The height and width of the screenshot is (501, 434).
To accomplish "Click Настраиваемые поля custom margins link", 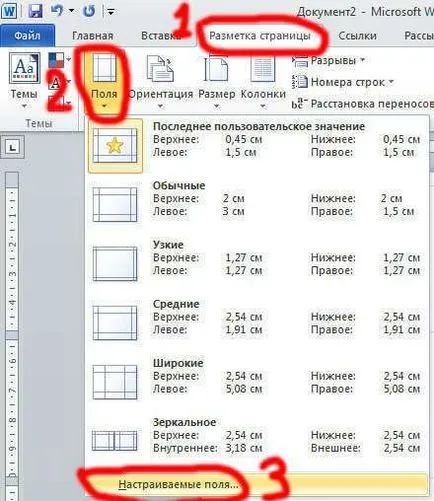I will (178, 484).
